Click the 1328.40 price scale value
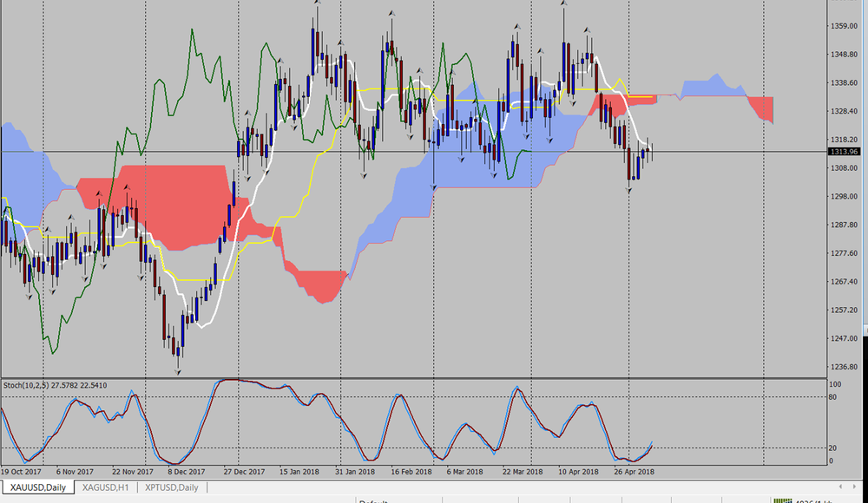 point(844,111)
